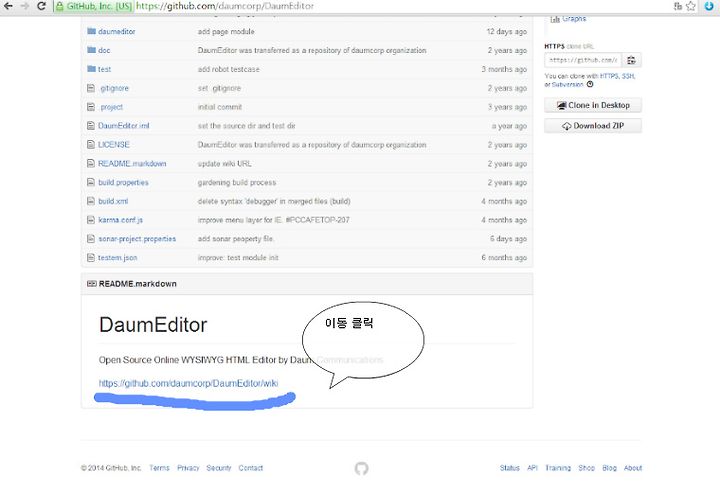Open the Terms footer link
The width and height of the screenshot is (720, 491).
pos(159,468)
